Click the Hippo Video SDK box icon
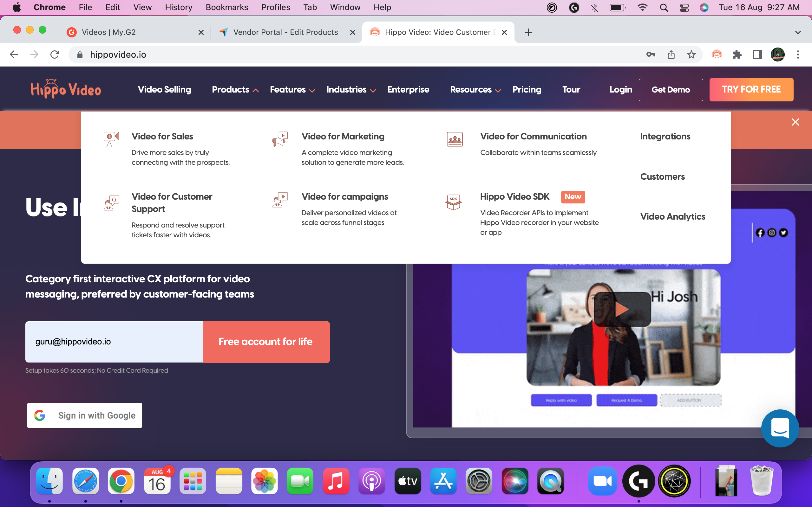 (x=454, y=202)
